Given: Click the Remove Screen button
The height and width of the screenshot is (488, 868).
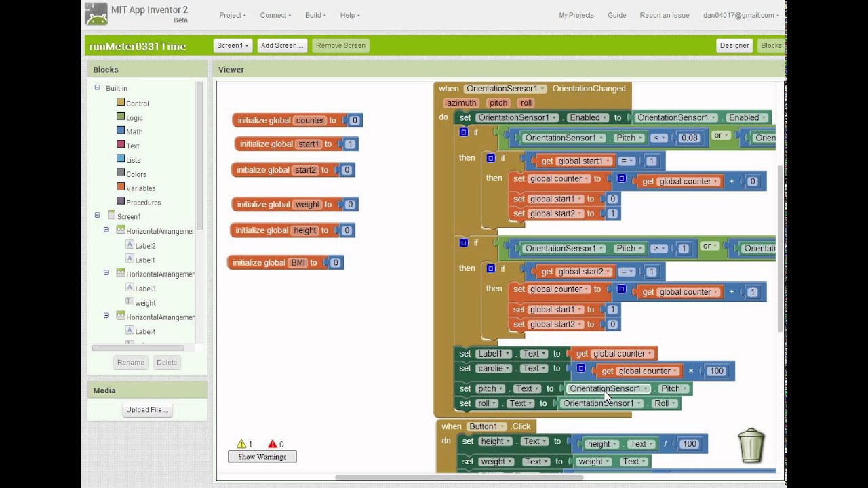Looking at the screenshot, I should [x=340, y=45].
